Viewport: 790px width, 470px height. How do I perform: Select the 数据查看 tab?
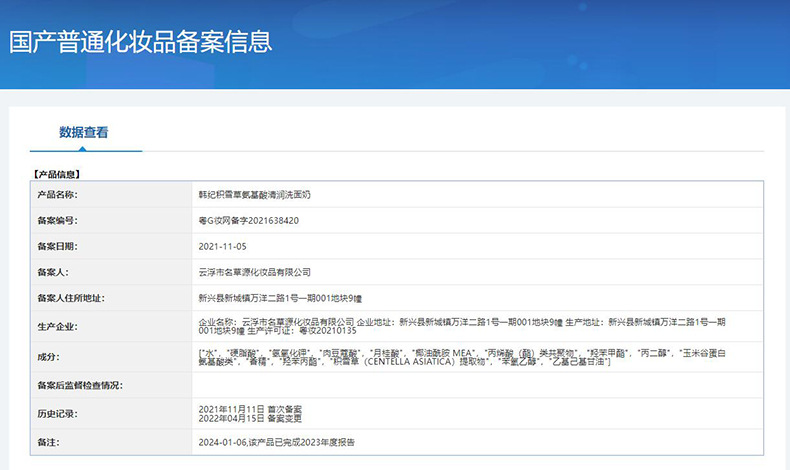84,132
